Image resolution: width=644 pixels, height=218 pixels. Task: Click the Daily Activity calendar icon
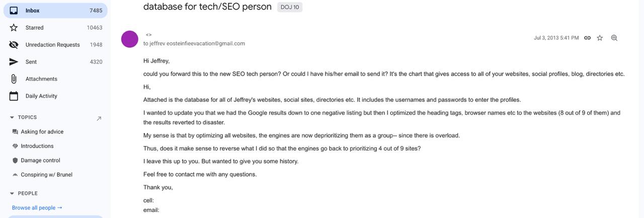point(14,96)
